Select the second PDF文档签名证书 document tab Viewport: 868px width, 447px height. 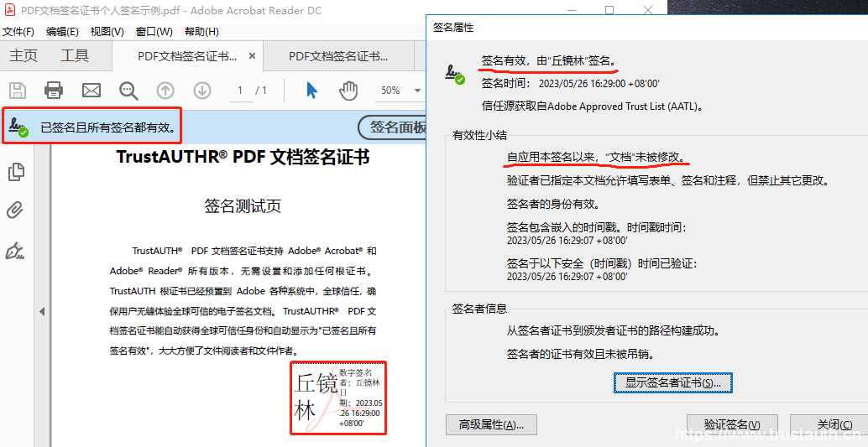338,56
